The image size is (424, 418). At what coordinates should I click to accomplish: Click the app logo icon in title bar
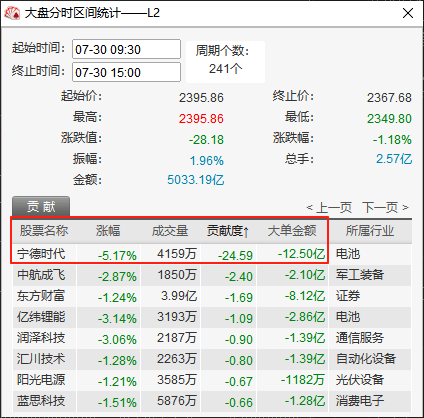tap(12, 13)
